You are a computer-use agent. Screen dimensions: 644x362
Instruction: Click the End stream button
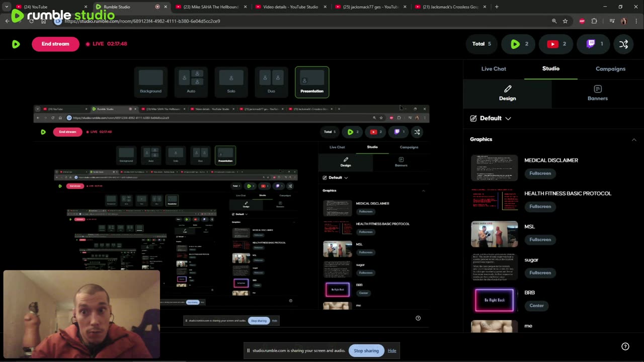[x=55, y=44]
